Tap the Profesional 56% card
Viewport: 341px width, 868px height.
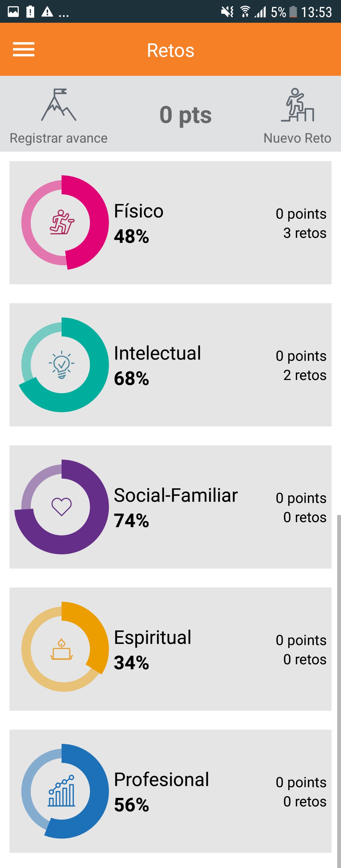coord(170,791)
